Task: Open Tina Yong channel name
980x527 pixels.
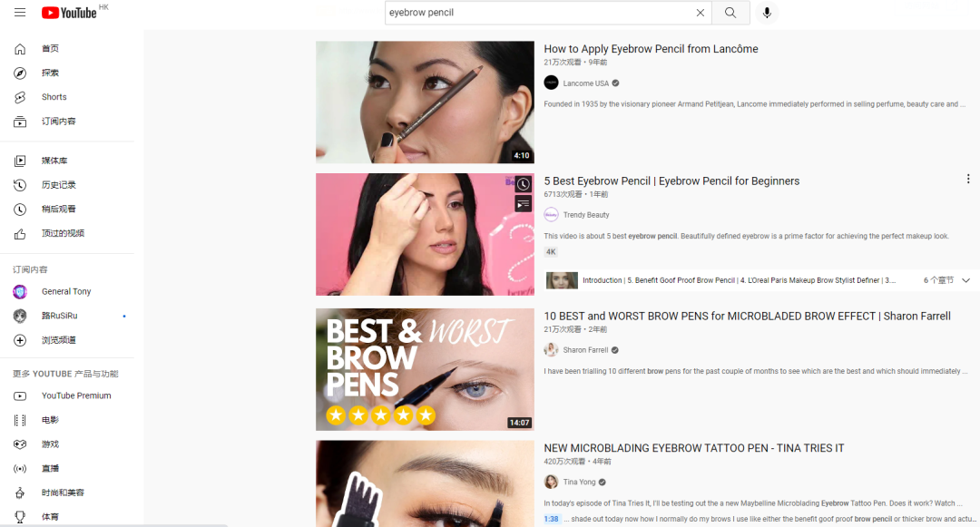Action: point(579,482)
